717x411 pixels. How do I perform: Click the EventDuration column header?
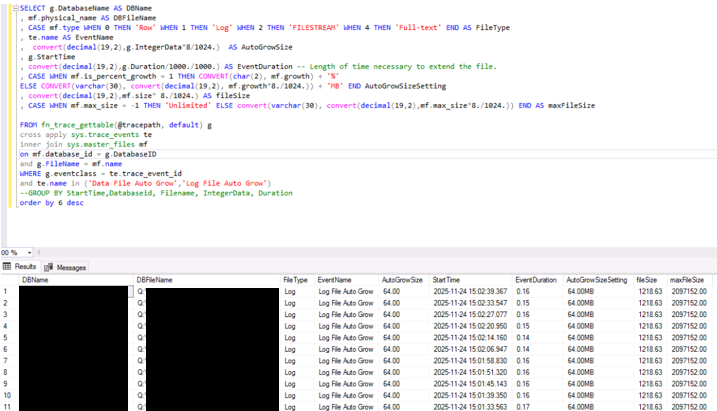click(536, 280)
